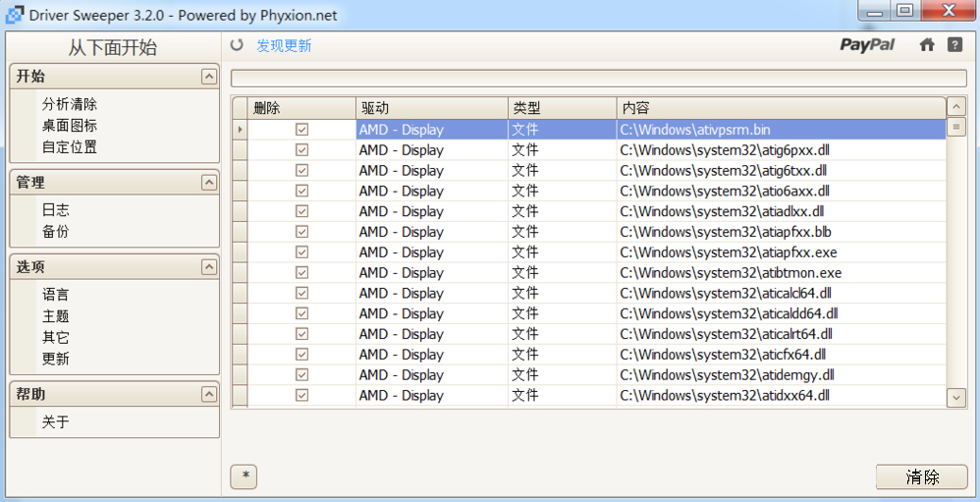Click the refresh icon beside 发现更新
This screenshot has height=502, width=980.
coord(237,45)
